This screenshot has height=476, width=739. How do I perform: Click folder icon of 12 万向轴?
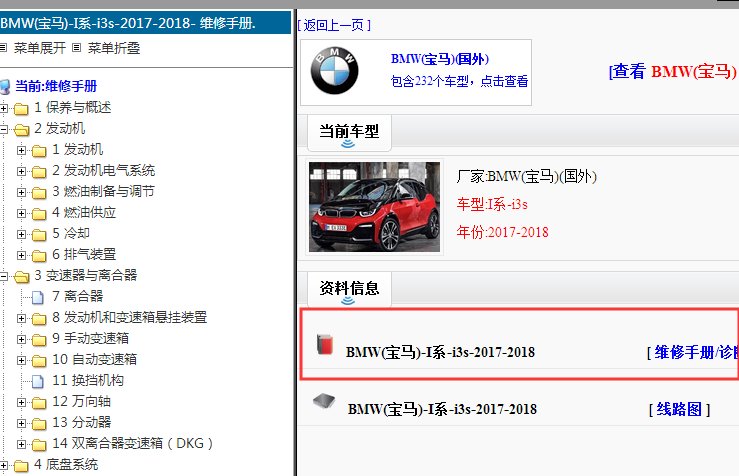coord(39,402)
